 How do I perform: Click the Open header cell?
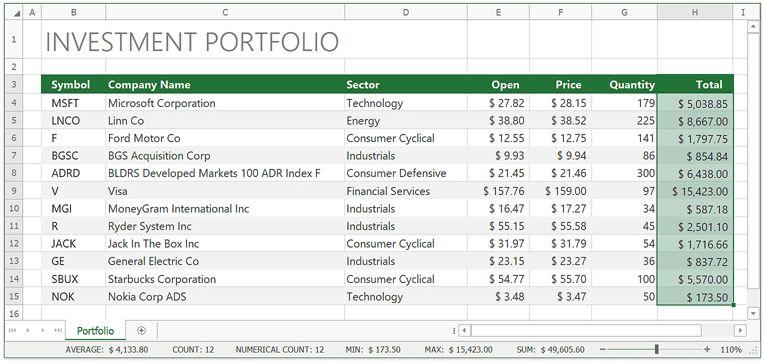point(498,84)
